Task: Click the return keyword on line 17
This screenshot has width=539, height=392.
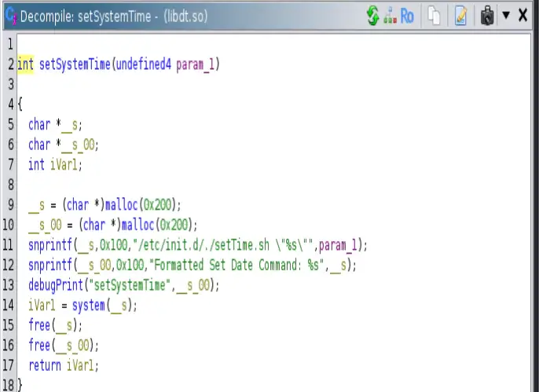Action: pos(44,365)
